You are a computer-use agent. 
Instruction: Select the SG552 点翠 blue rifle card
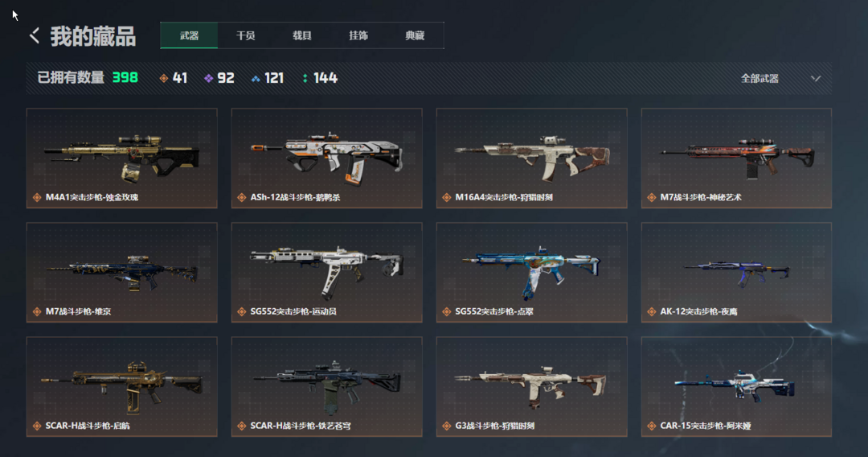[531, 273]
